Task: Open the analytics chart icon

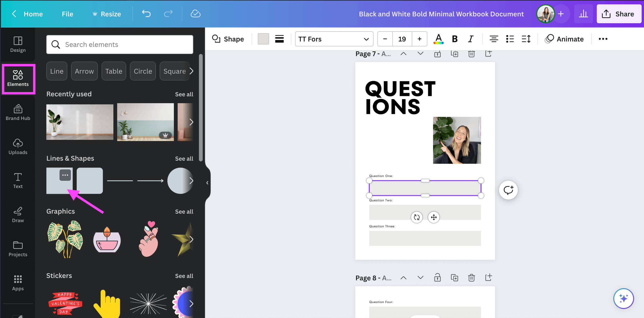Action: (x=583, y=14)
